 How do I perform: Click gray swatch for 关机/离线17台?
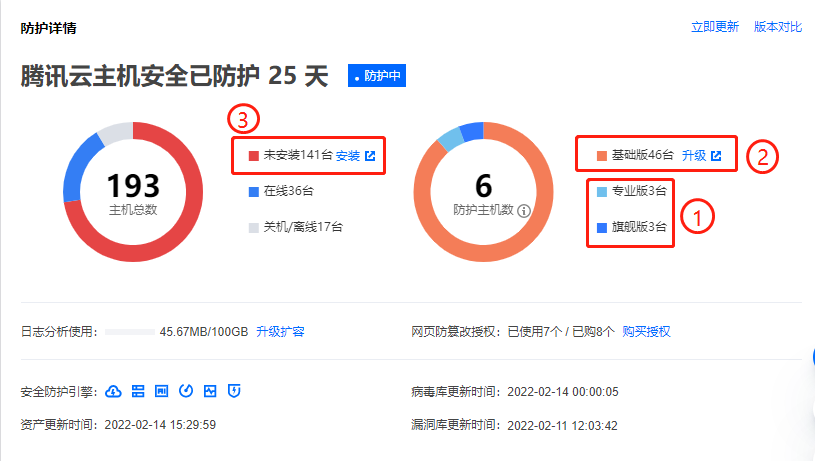pos(254,228)
